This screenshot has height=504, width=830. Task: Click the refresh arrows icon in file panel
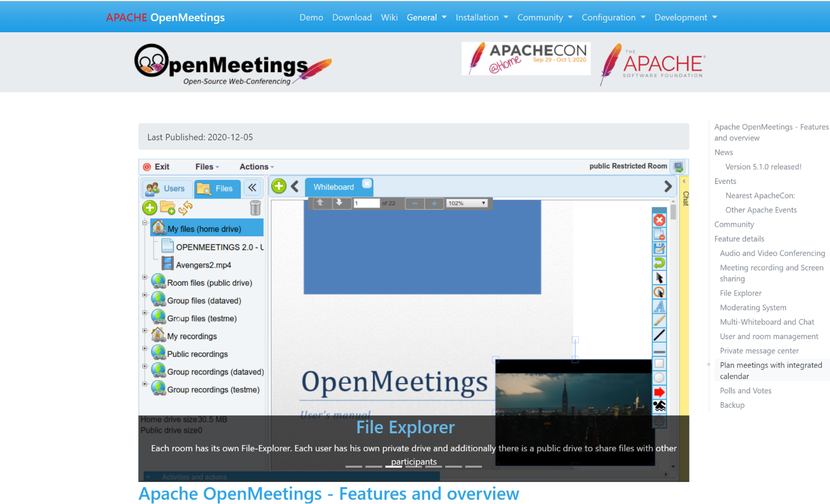coord(185,207)
